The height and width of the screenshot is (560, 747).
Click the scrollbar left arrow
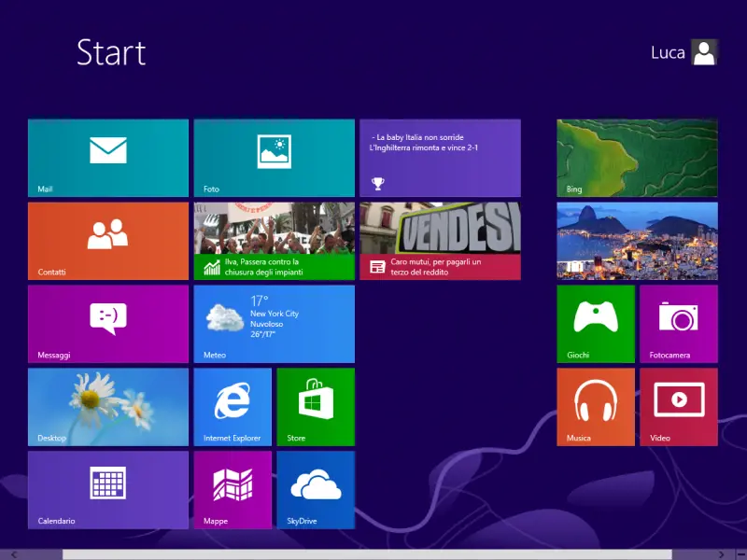click(14, 554)
